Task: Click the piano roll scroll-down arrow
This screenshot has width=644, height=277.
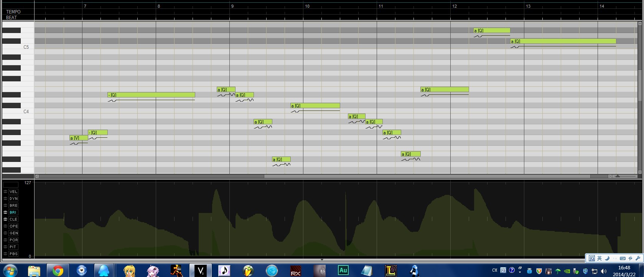Action: point(639,172)
